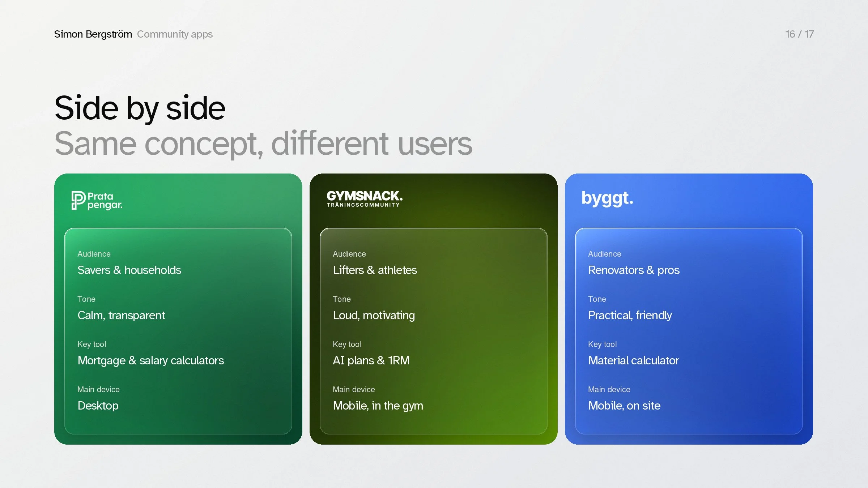
Task: Click the Key tool label in GYMSNACK card
Action: tap(347, 344)
